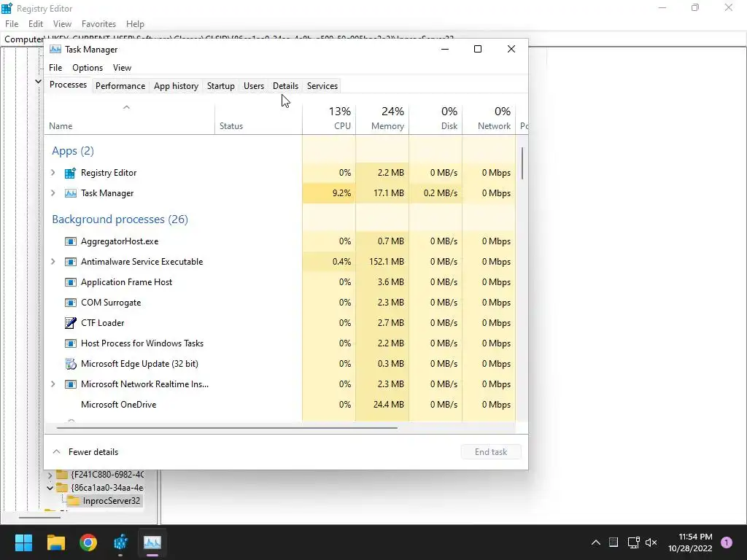This screenshot has height=560, width=747.
Task: Click the network status tray icon
Action: 633,542
